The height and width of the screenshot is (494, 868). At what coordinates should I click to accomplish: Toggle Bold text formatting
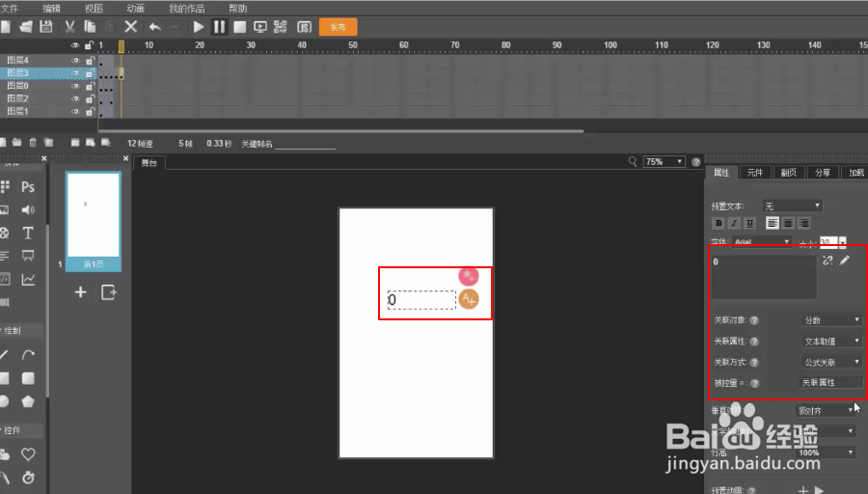click(719, 223)
